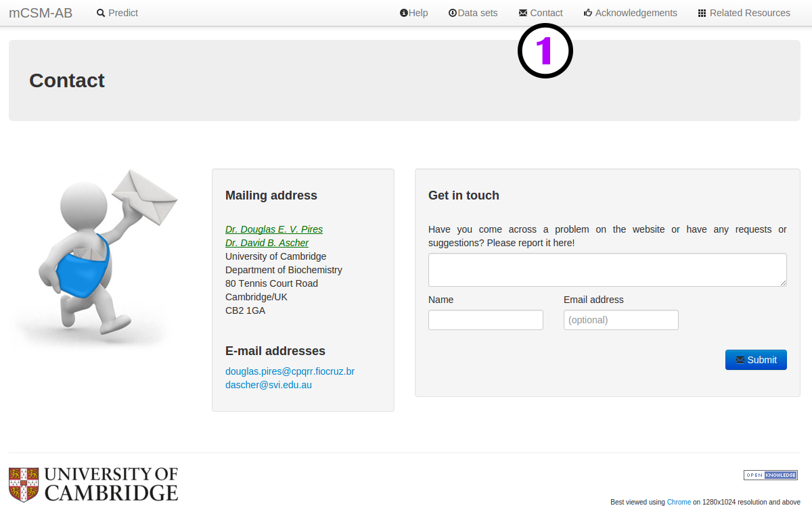Click the 'Cambridge/UK' address line

click(x=256, y=297)
